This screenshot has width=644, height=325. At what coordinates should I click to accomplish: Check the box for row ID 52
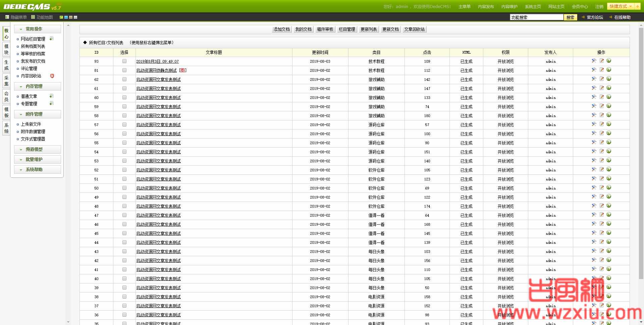124,170
